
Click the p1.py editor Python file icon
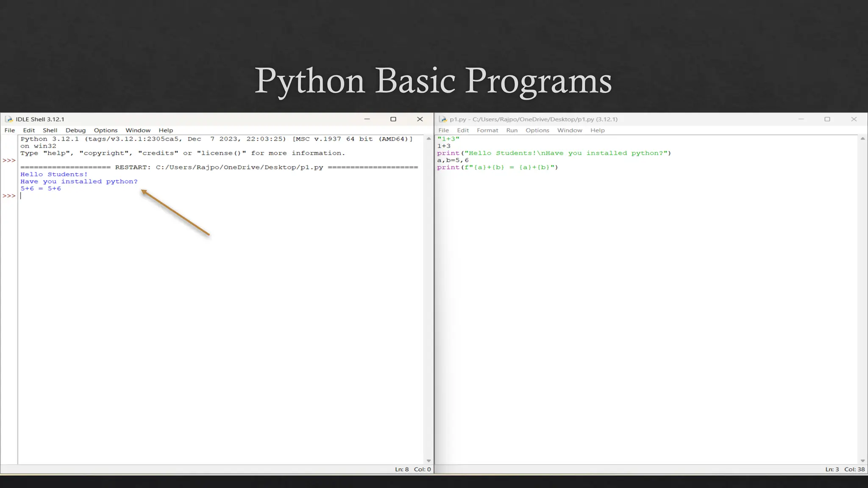[x=443, y=119]
